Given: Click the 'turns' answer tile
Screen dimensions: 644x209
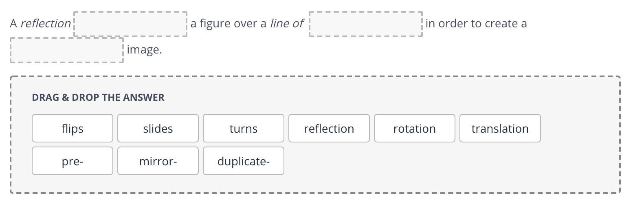Looking at the screenshot, I should click(x=244, y=129).
